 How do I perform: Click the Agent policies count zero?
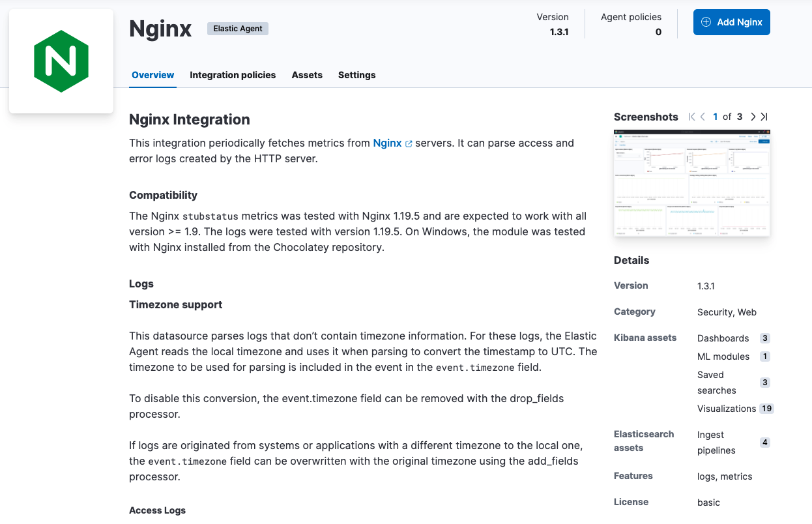point(658,31)
